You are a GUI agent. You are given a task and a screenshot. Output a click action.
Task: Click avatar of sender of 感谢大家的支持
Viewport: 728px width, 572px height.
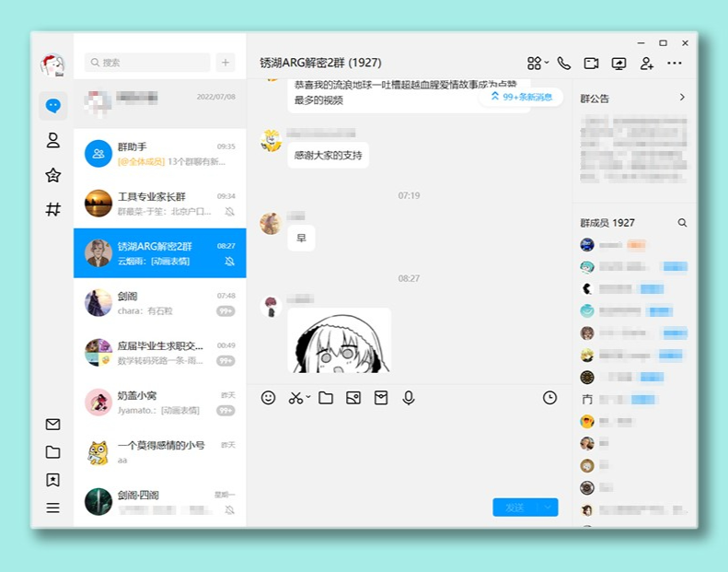click(x=271, y=141)
